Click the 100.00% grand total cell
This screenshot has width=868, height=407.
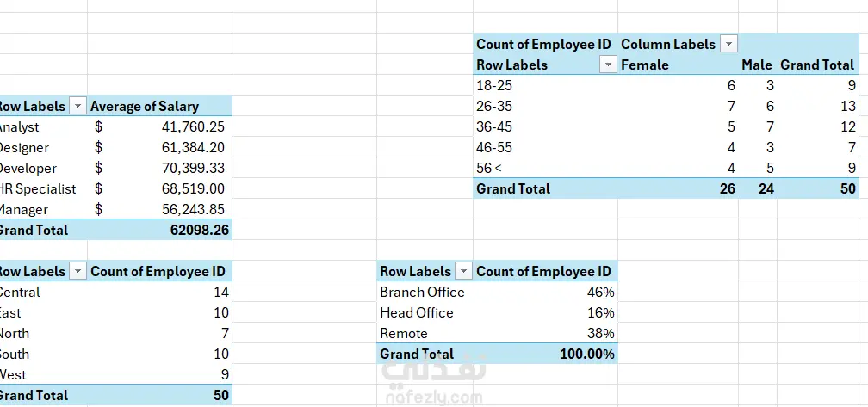[x=545, y=354]
